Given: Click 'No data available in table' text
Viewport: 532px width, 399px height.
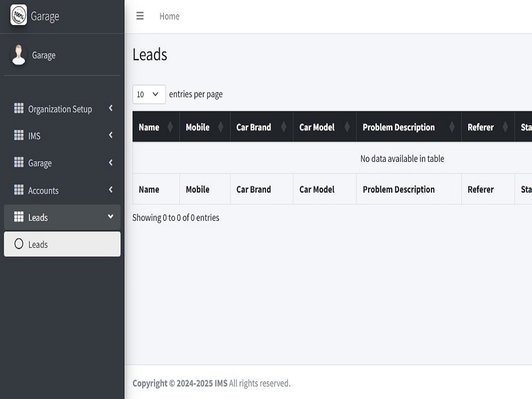Looking at the screenshot, I should point(402,159).
